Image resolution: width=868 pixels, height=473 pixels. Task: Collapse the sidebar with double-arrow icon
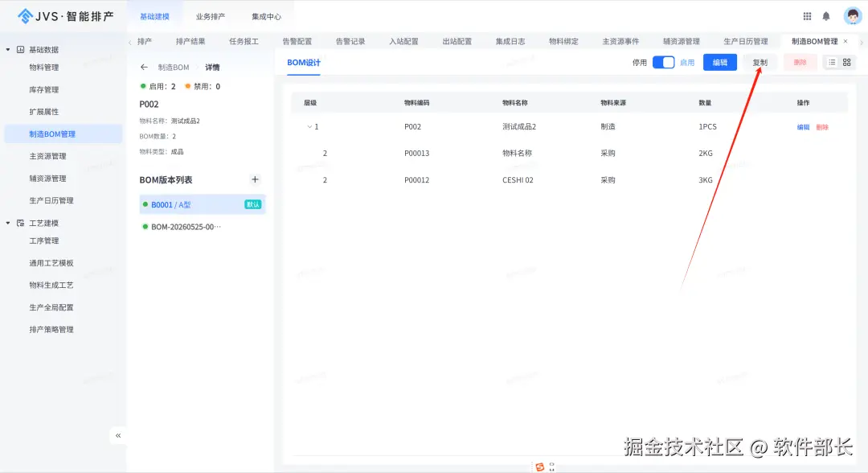pyautogui.click(x=118, y=435)
